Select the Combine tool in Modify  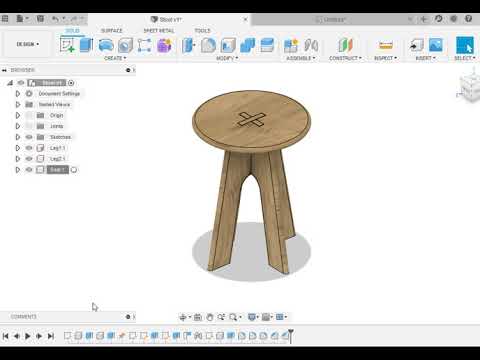tap(247, 45)
